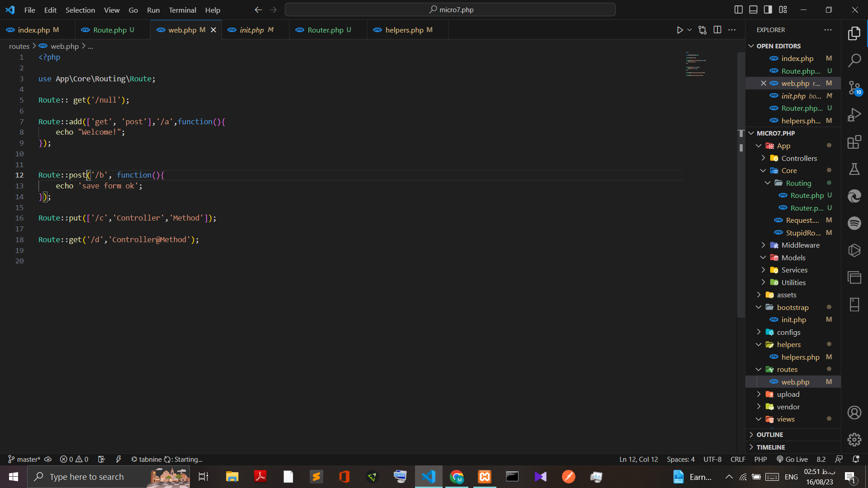This screenshot has height=488, width=868.
Task: Collapse the Routing folder
Action: [x=793, y=183]
